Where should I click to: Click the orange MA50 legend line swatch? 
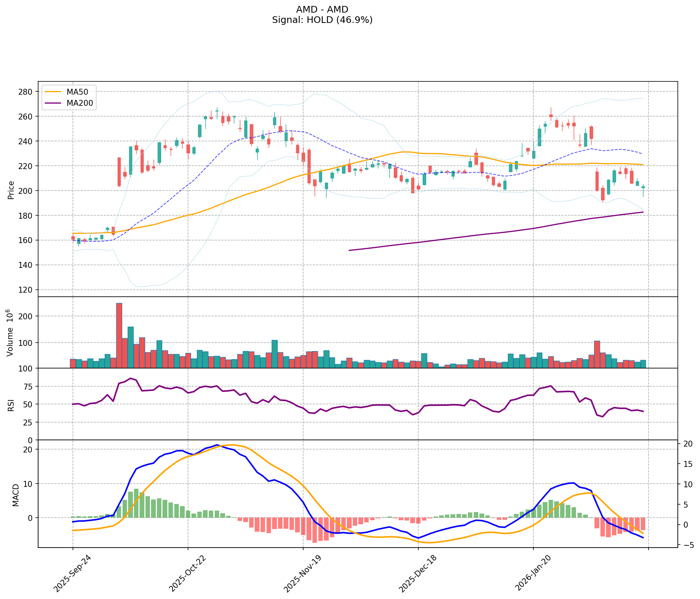click(x=51, y=92)
